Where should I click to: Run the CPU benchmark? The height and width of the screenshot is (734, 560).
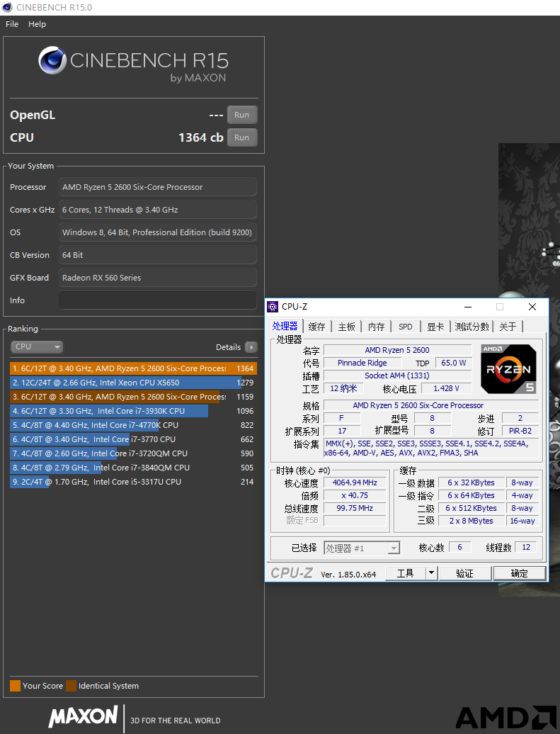242,137
